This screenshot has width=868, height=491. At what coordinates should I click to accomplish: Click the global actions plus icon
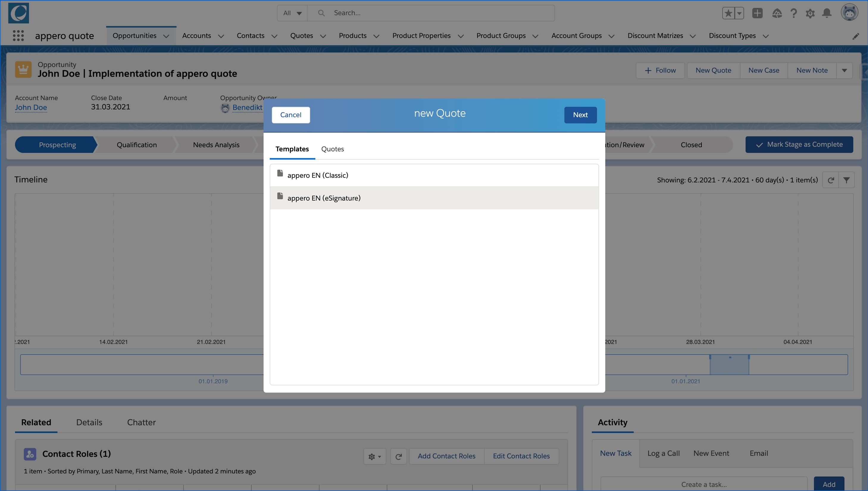coord(757,13)
